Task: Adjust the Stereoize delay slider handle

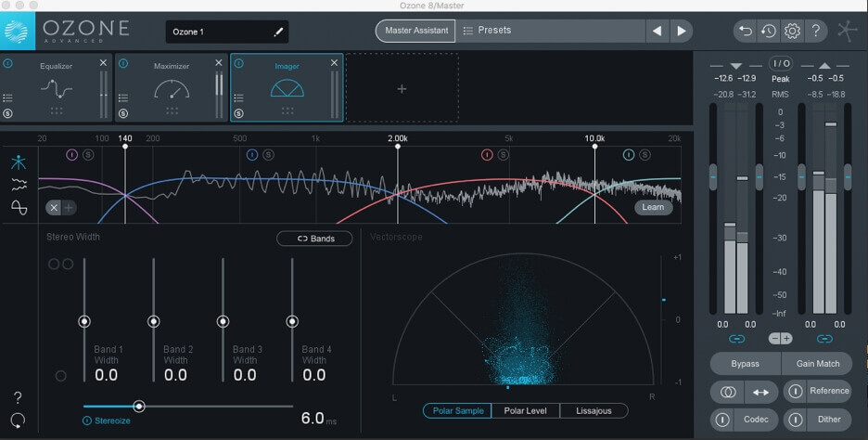Action: 139,407
